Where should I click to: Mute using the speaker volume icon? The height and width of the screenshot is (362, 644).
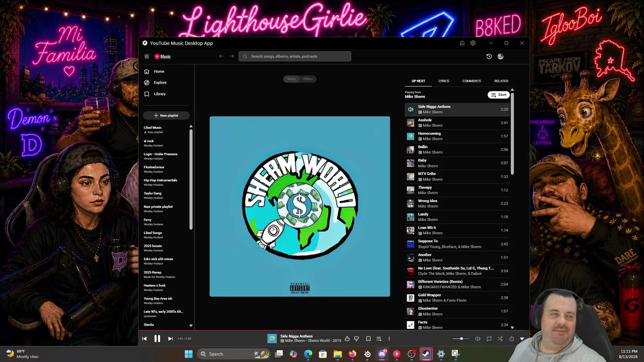coord(477,339)
